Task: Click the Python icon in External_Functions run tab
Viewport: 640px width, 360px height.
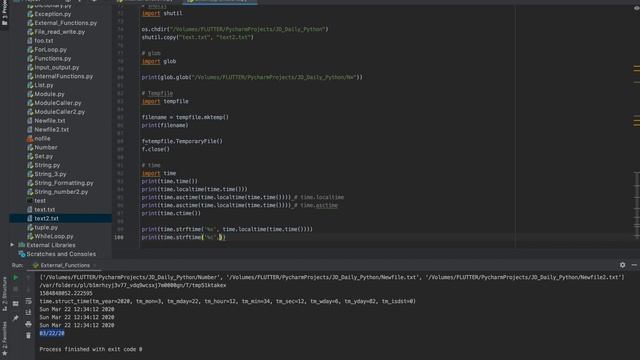Action: (36, 265)
